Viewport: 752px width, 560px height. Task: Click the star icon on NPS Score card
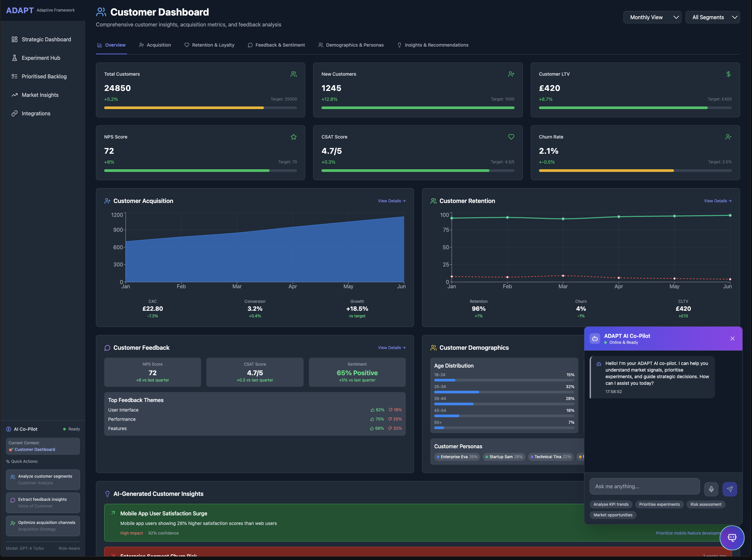(x=294, y=137)
